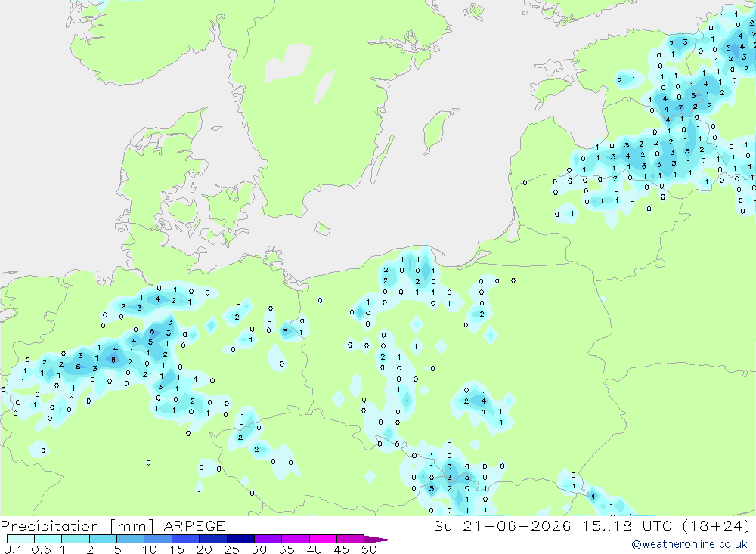Pick the 15–20 mm blue legend segment
756x554 pixels.
186,539
